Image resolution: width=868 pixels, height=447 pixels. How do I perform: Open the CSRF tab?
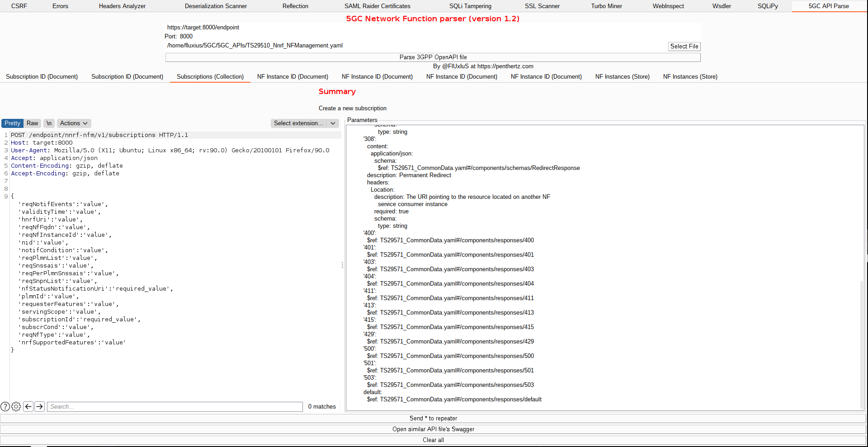coord(19,6)
